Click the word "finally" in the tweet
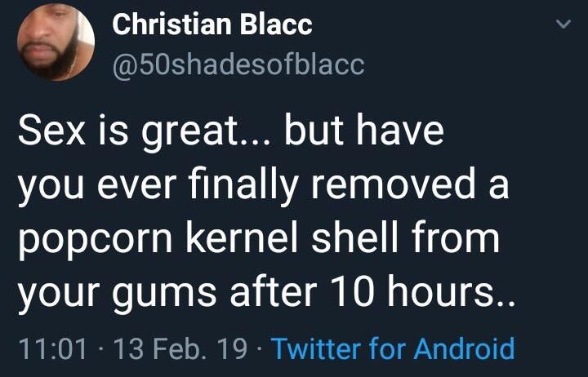588x377 pixels. coord(243,185)
